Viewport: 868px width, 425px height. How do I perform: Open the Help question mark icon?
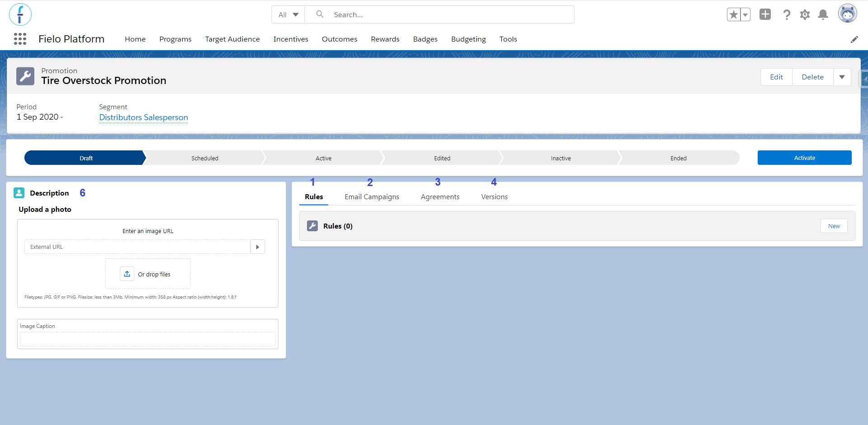coord(787,14)
